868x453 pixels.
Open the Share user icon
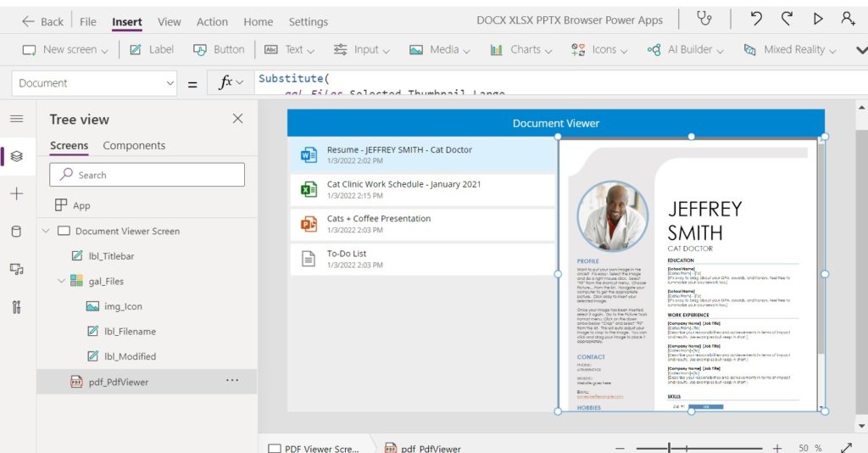(848, 19)
